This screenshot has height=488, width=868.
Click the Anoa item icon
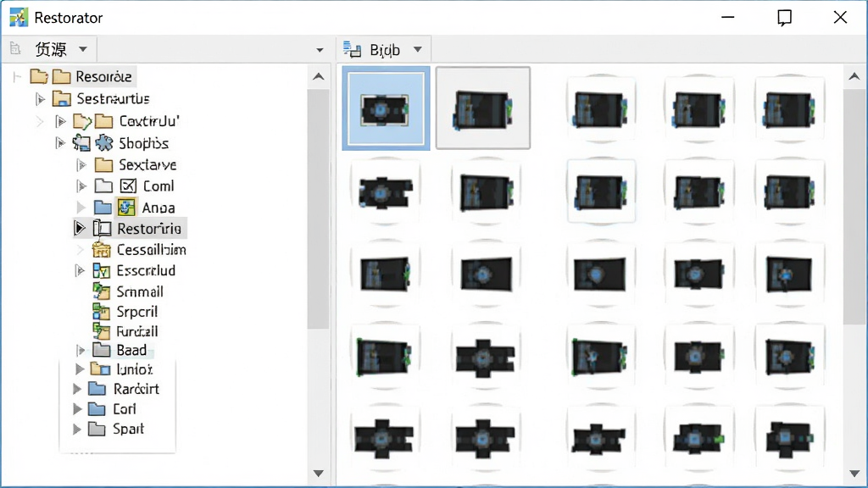tap(126, 208)
